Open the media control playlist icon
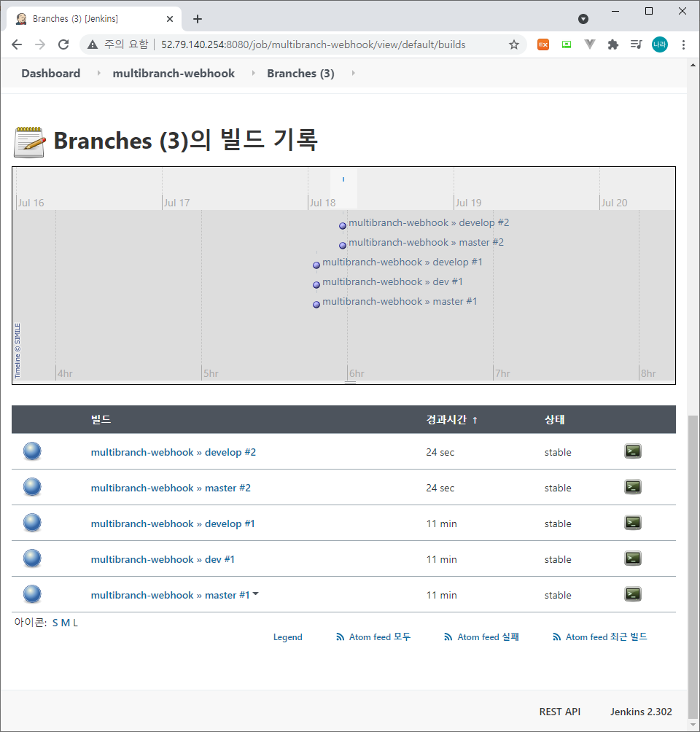The width and height of the screenshot is (700, 732). click(636, 44)
